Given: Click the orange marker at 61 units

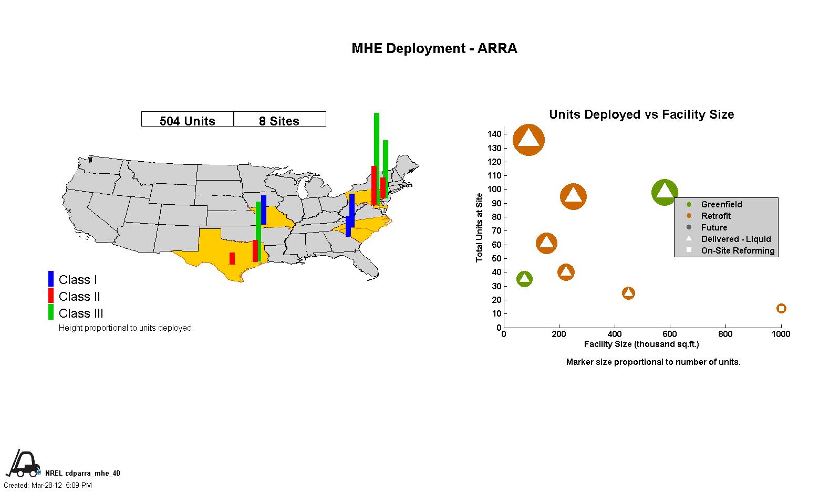Looking at the screenshot, I should point(546,243).
